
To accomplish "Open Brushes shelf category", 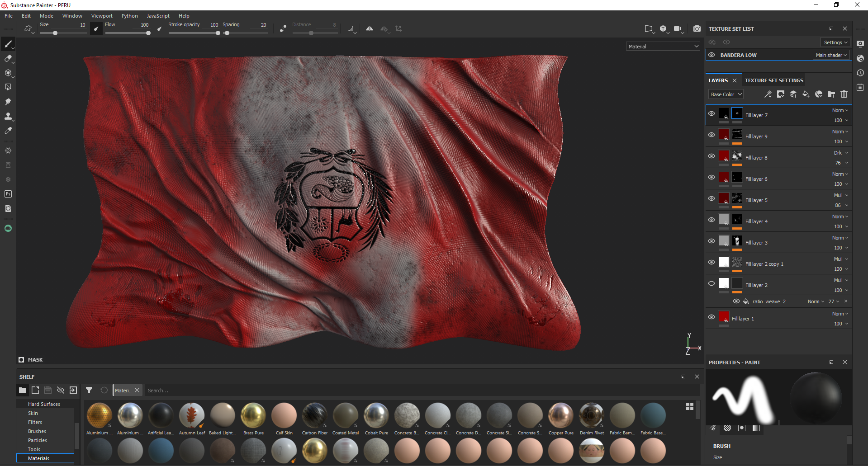I will click(37, 431).
